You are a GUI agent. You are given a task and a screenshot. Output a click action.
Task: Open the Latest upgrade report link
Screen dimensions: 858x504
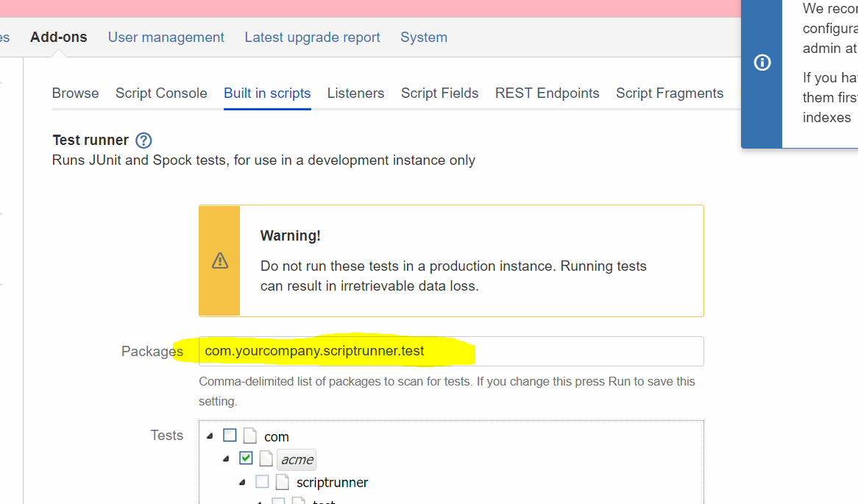312,37
